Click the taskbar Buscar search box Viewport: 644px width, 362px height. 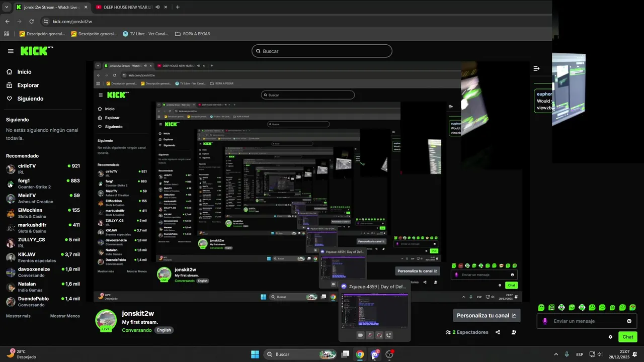300,354
